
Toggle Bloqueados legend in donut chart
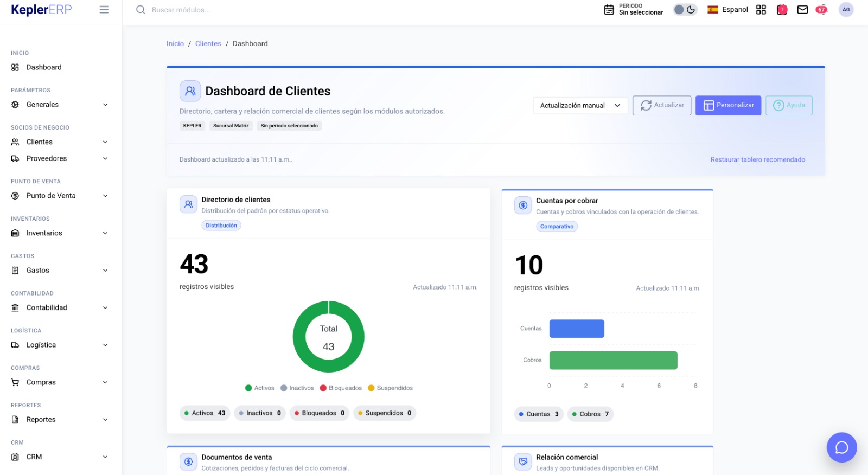tap(341, 388)
